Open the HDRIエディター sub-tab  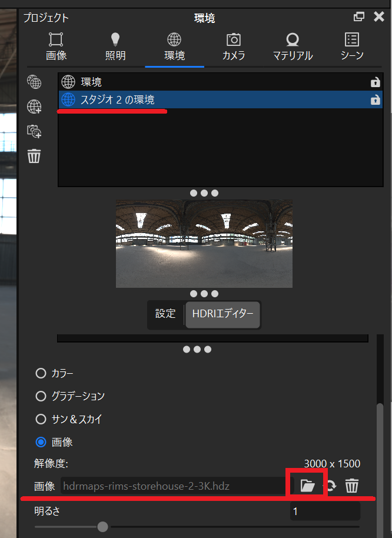point(222,314)
